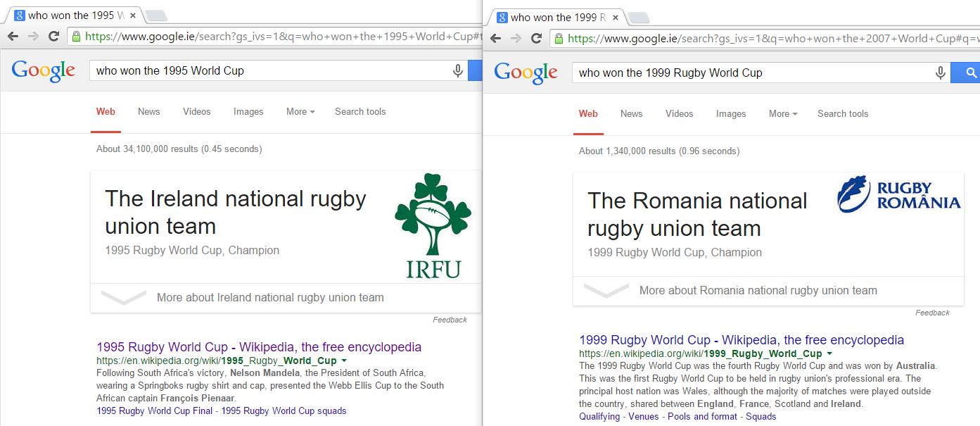Click green padlock in left window address bar
Image resolution: width=980 pixels, height=426 pixels.
click(76, 36)
